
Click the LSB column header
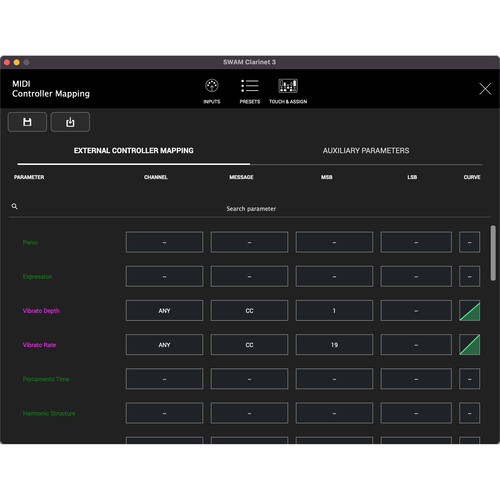[412, 177]
